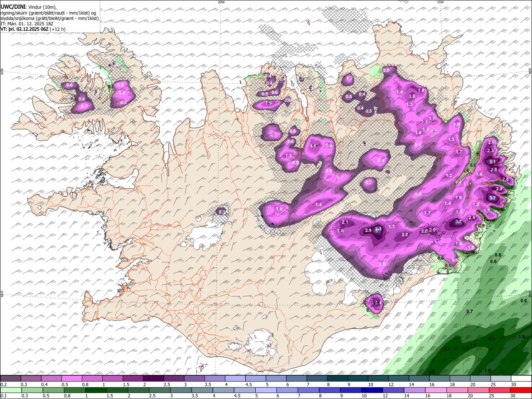
Task: Click the 2.6 precipitation value label
Action: pyautogui.click(x=505, y=179)
